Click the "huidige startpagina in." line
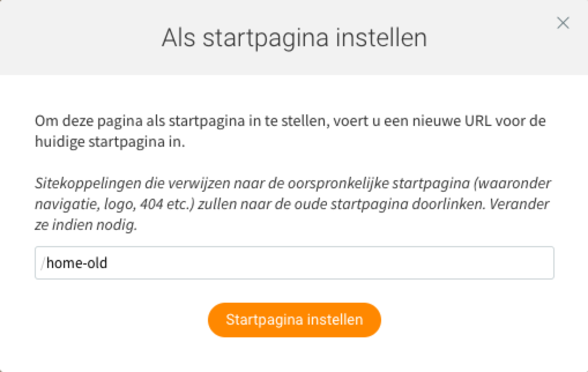The image size is (588, 372). pos(110,142)
